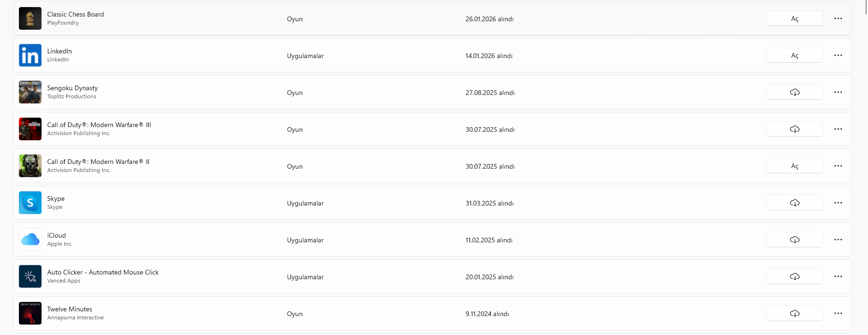Click the Auto Clicker app icon
Screen dimensions: 868x335
tap(30, 276)
